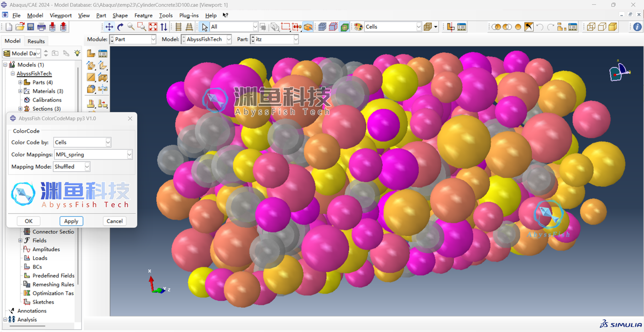Screen dimensions: 644x332
Task: Select the Create Shell Extrude tool
Action: pyautogui.click(x=103, y=65)
